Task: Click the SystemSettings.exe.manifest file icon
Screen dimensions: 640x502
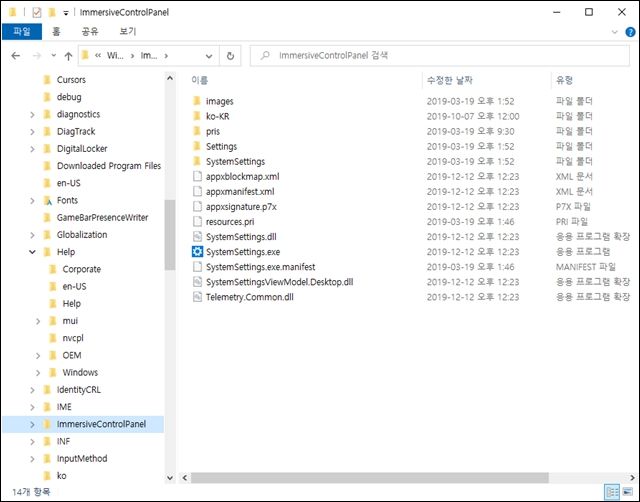Action: [197, 267]
